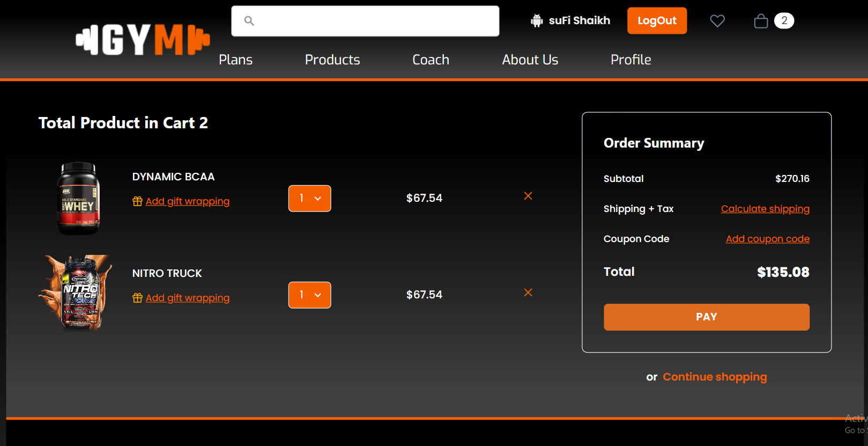The width and height of the screenshot is (868, 446).
Task: Remove NITRO TRUCK from cart
Action: pyautogui.click(x=528, y=293)
